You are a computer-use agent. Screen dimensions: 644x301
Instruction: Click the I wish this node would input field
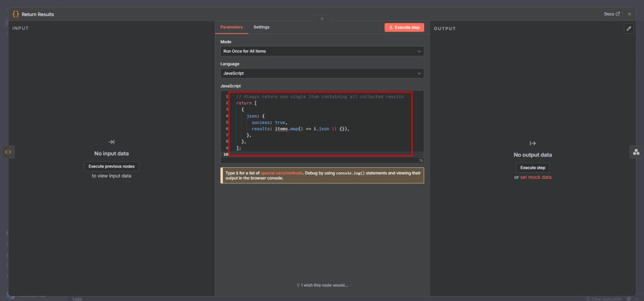coord(325,285)
